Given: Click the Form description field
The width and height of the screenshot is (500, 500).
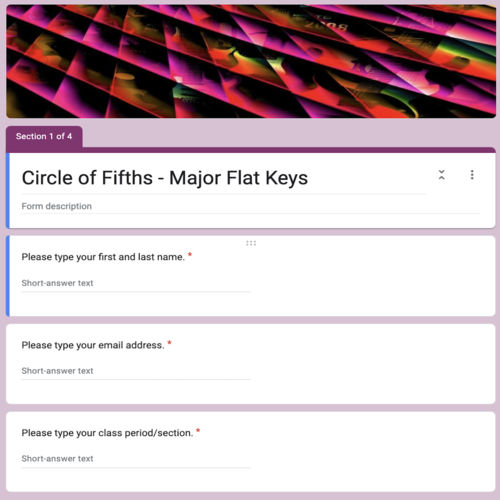Looking at the screenshot, I should tap(250, 206).
